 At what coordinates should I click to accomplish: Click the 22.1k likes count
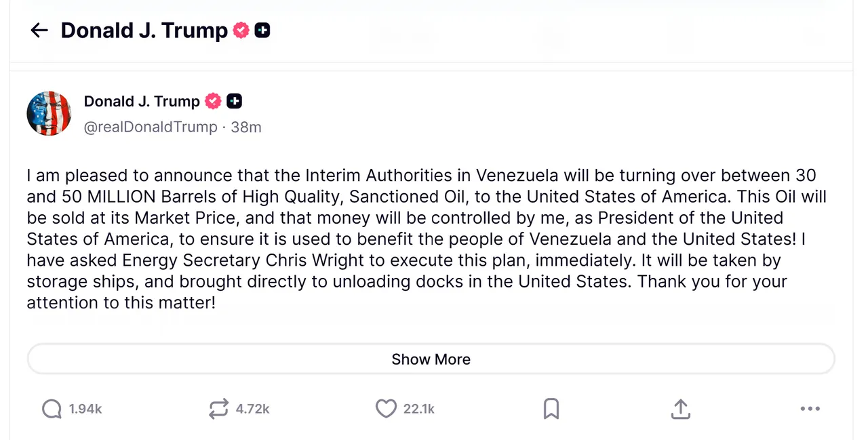419,409
